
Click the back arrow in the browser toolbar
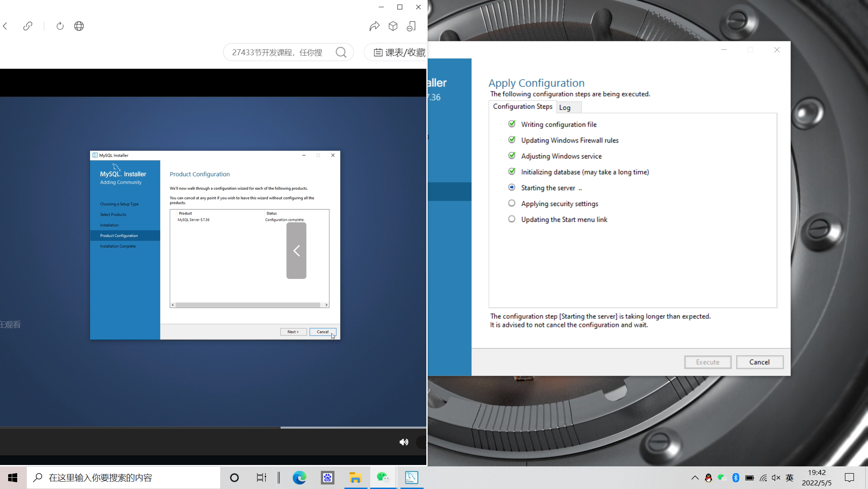5,26
